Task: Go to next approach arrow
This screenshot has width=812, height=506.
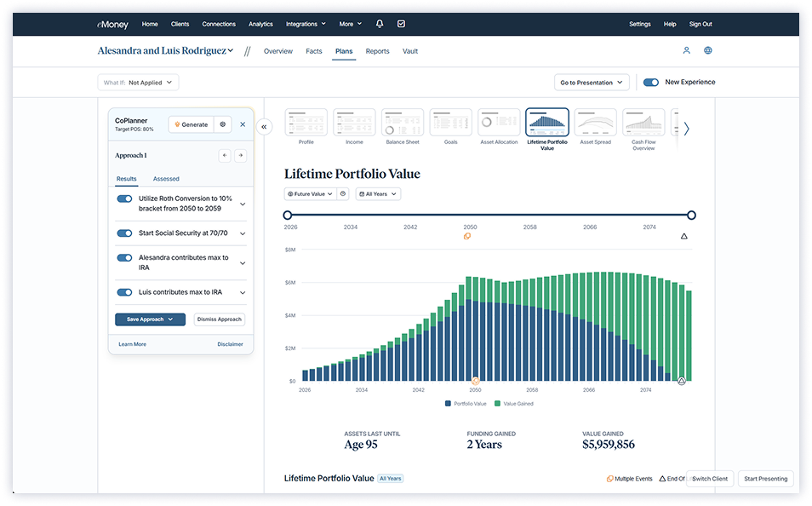Action: tap(240, 156)
